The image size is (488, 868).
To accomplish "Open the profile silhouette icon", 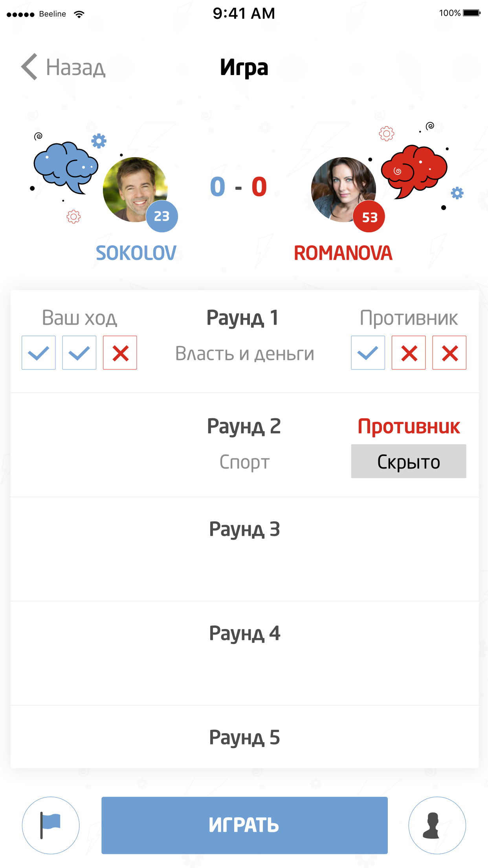I will [x=437, y=825].
